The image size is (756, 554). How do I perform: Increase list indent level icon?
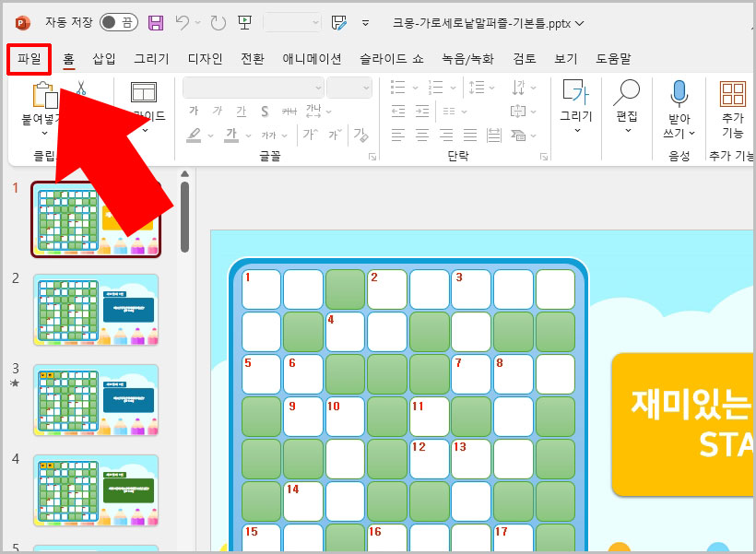point(422,112)
